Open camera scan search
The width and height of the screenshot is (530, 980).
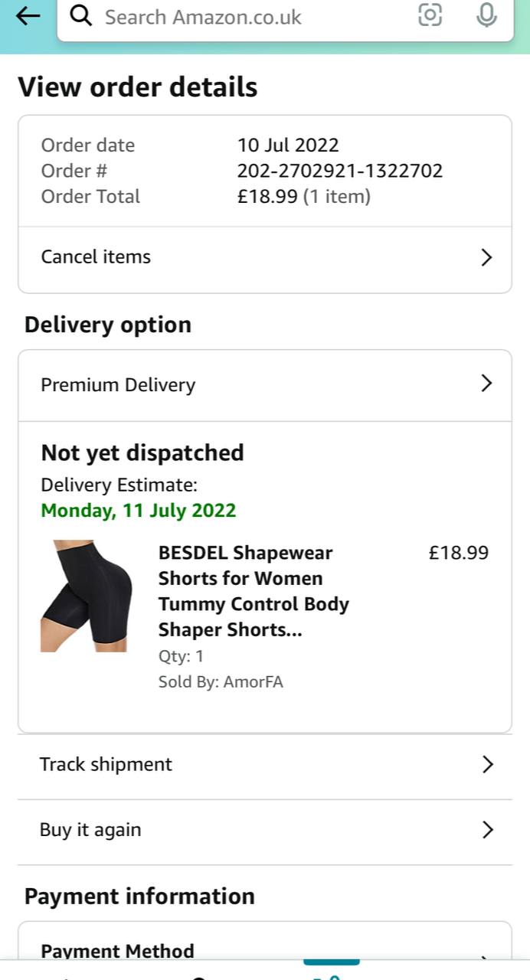430,15
